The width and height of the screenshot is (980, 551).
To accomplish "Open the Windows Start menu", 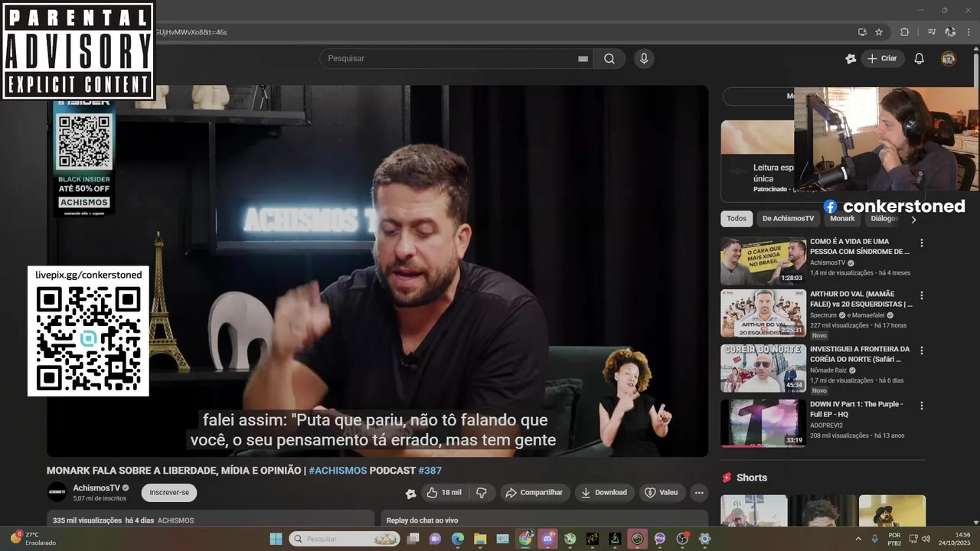I will pos(276,539).
